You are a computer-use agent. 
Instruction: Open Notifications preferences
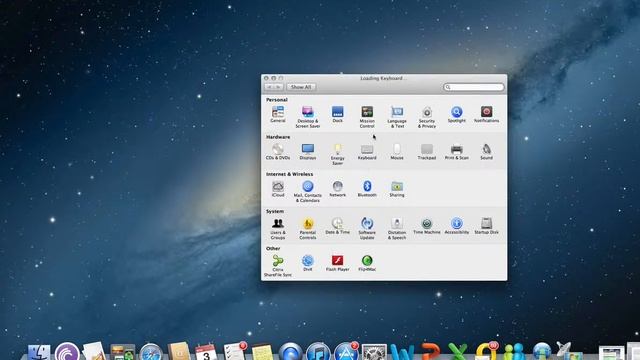point(486,114)
